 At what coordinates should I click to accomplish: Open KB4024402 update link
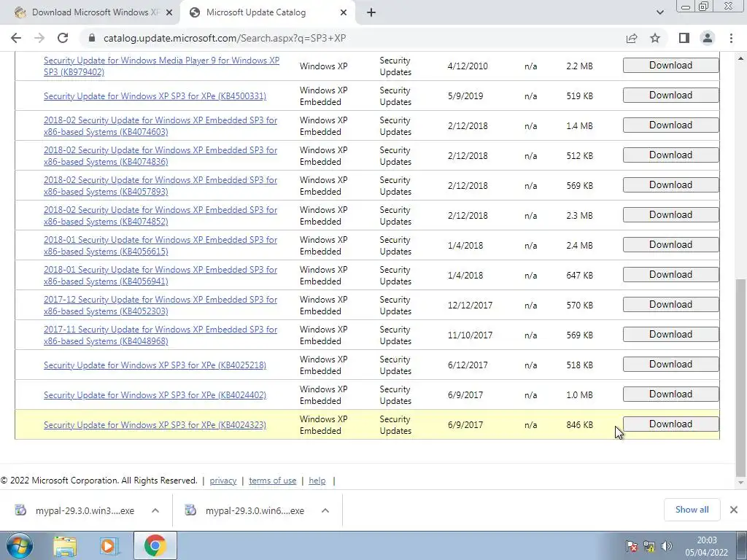pos(155,395)
